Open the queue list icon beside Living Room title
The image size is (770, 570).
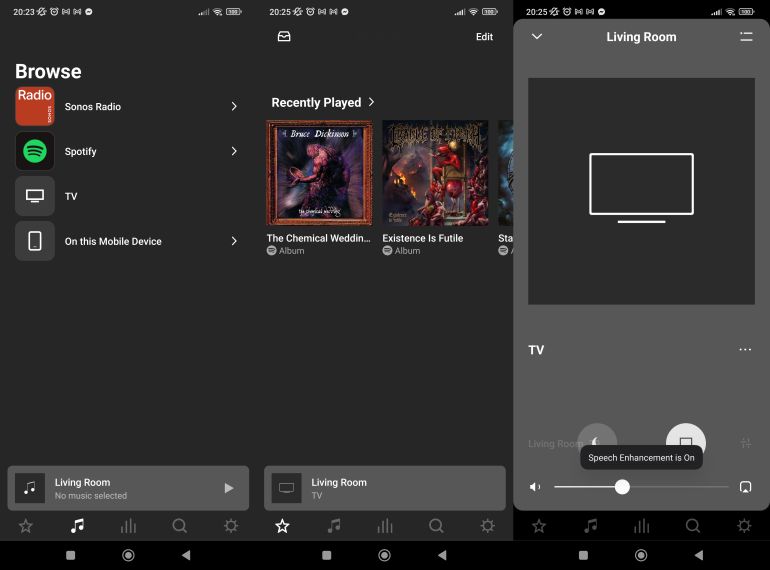point(746,37)
